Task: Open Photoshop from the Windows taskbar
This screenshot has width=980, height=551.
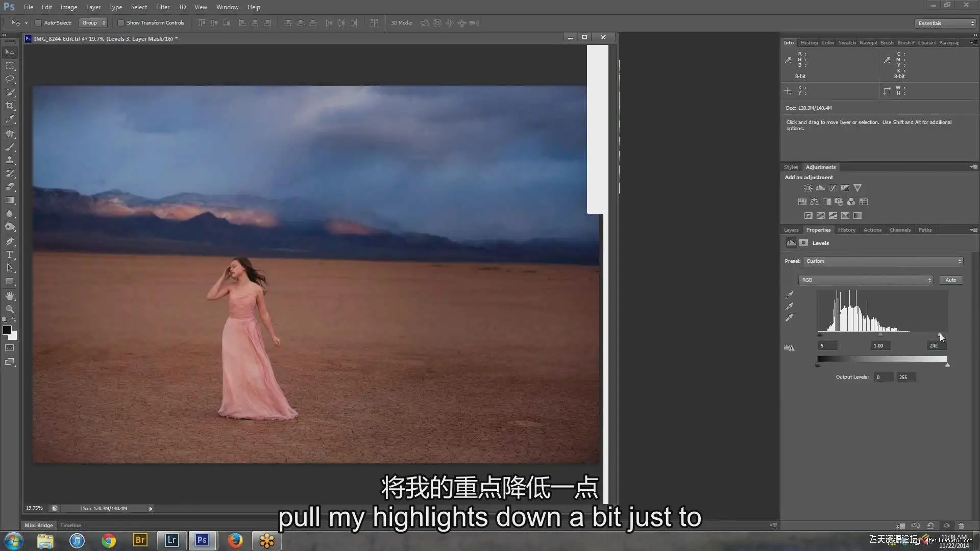Action: (x=202, y=540)
